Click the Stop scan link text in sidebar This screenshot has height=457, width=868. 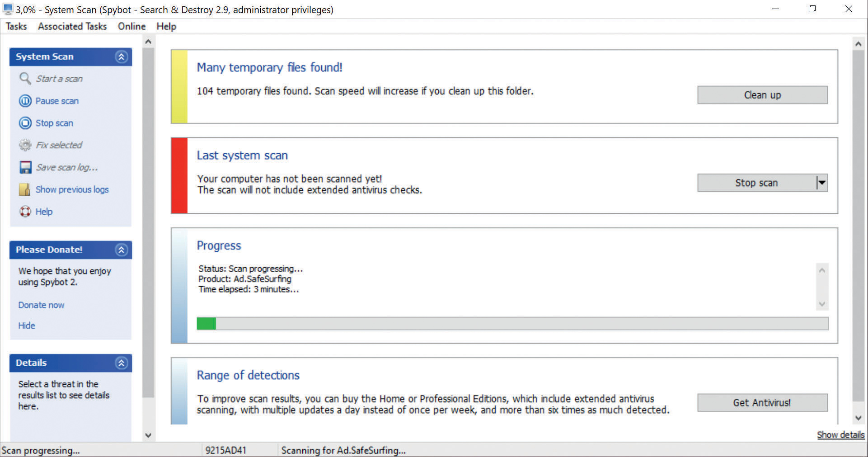point(54,123)
